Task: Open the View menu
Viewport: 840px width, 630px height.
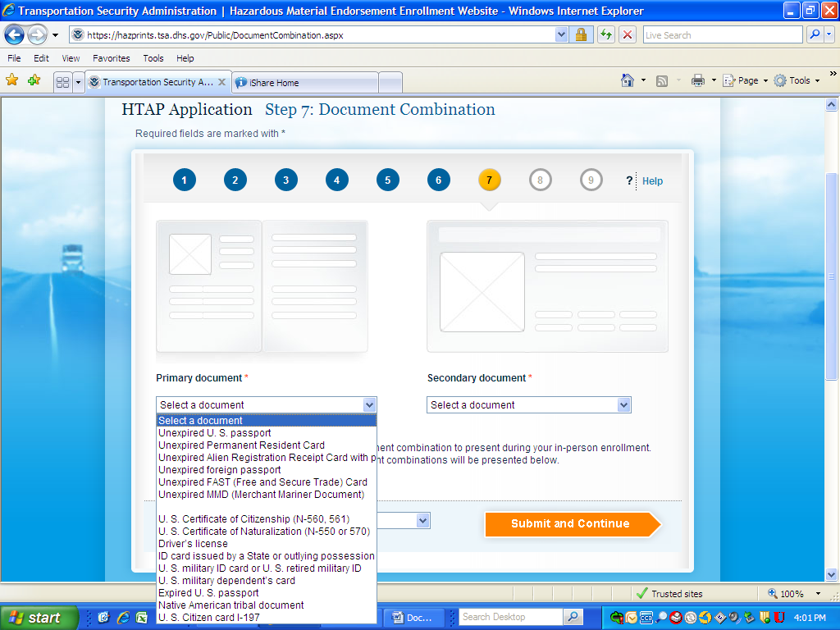Action: click(x=71, y=58)
